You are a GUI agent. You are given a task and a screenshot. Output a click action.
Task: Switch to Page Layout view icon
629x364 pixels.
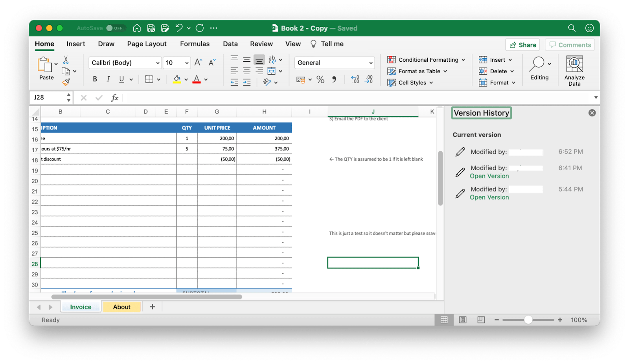[463, 320]
